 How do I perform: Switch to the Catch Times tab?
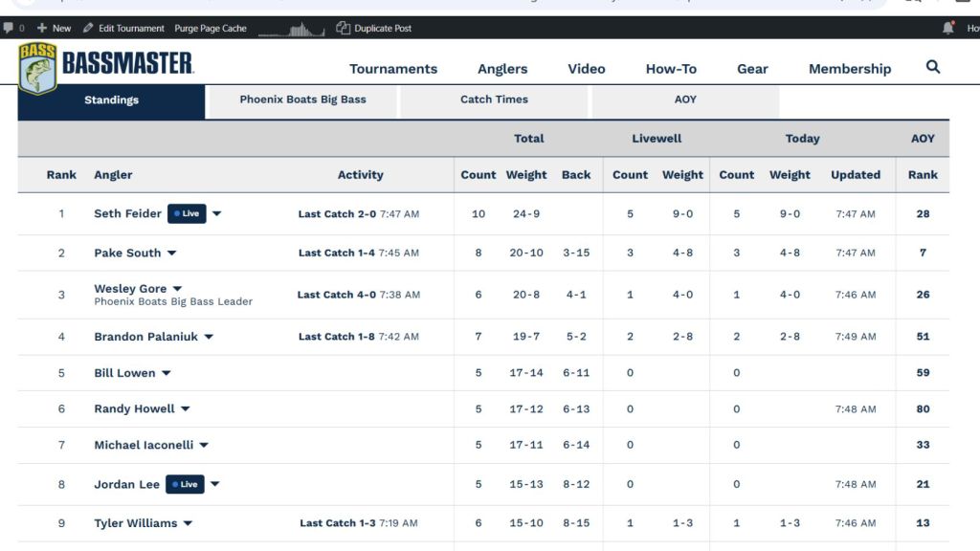tap(494, 99)
